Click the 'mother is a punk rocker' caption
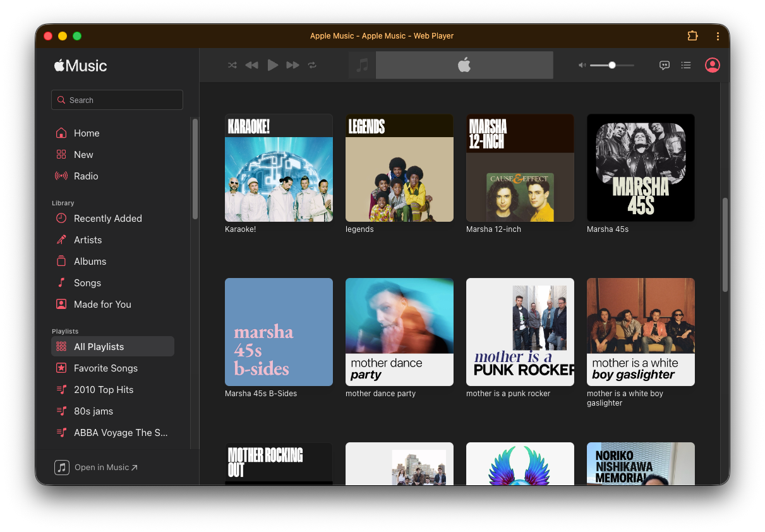The height and width of the screenshot is (532, 765). pyautogui.click(x=508, y=394)
